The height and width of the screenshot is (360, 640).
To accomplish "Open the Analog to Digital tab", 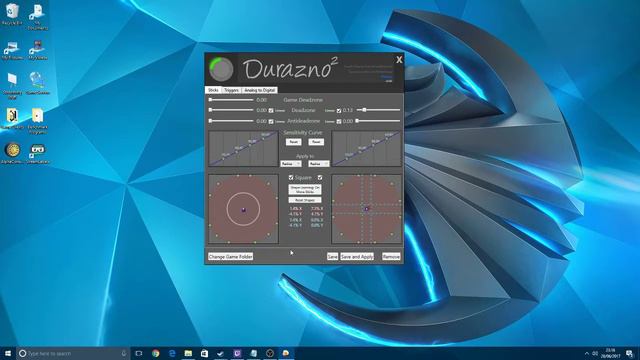I will [260, 90].
